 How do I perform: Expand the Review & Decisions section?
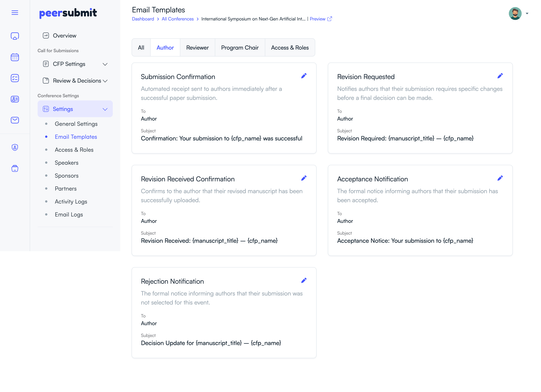(105, 81)
